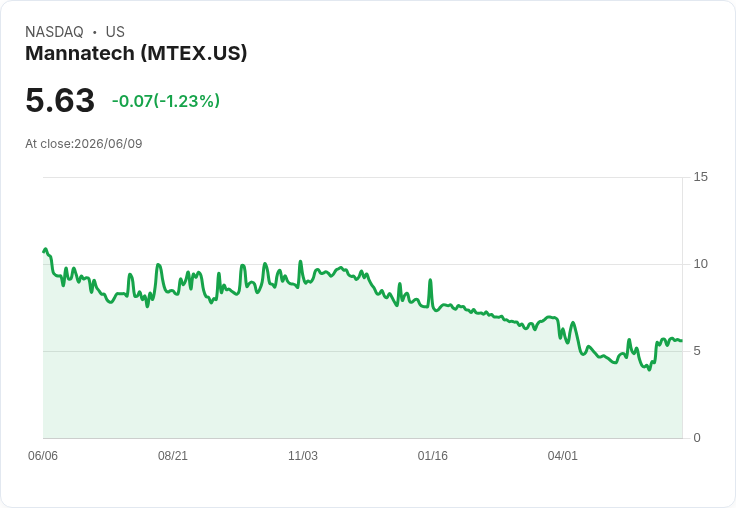
Task: Click the 10 price axis label
Action: [700, 264]
